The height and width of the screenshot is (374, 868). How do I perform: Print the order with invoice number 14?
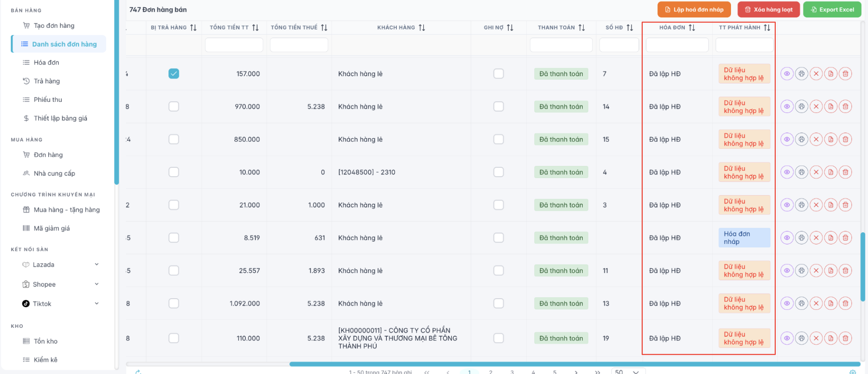click(801, 107)
